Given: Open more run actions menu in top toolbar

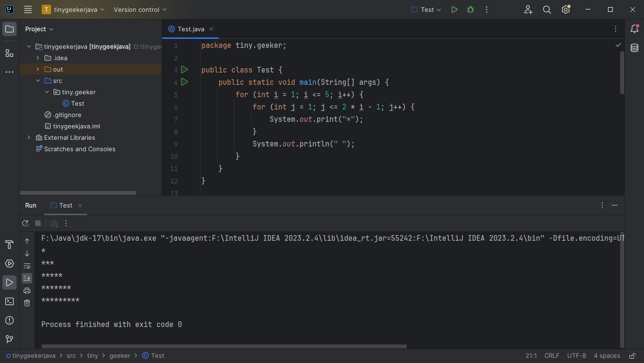Looking at the screenshot, I should [487, 9].
